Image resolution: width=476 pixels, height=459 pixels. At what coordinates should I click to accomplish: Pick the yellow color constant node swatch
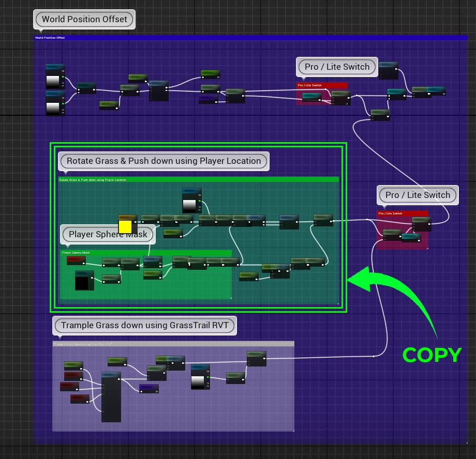[125, 227]
